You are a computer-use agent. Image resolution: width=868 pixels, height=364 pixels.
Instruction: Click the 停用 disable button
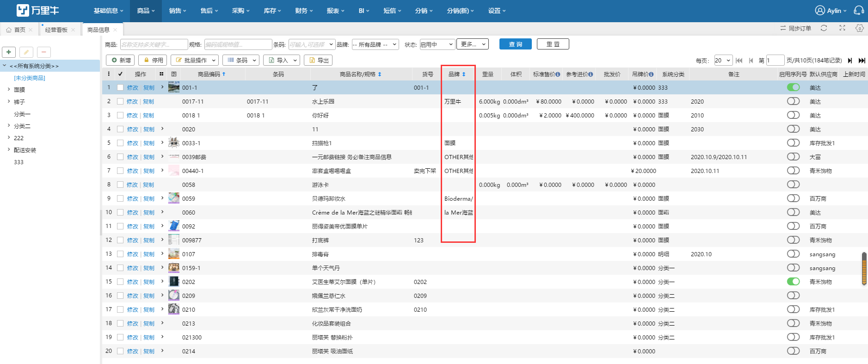pos(153,60)
